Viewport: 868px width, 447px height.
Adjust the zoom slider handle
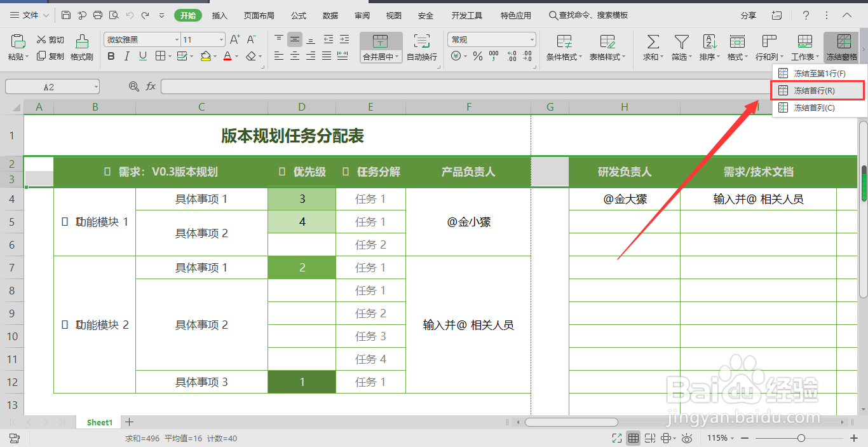(801, 438)
